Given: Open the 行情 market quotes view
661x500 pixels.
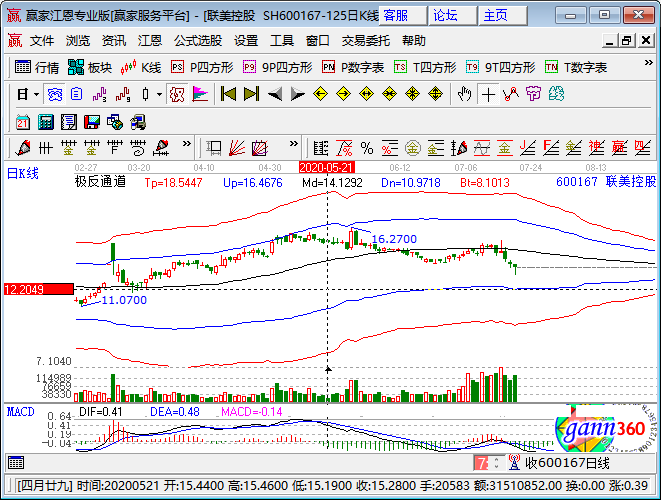Looking at the screenshot, I should 37,67.
